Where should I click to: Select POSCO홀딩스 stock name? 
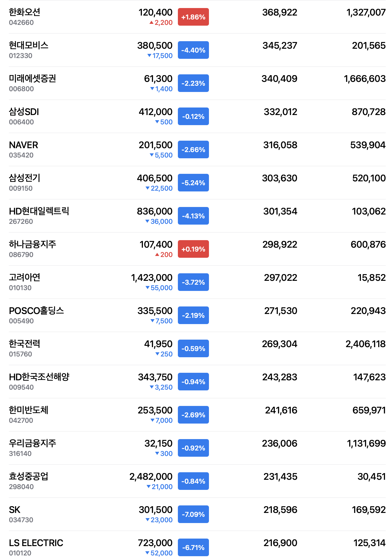[x=36, y=311]
